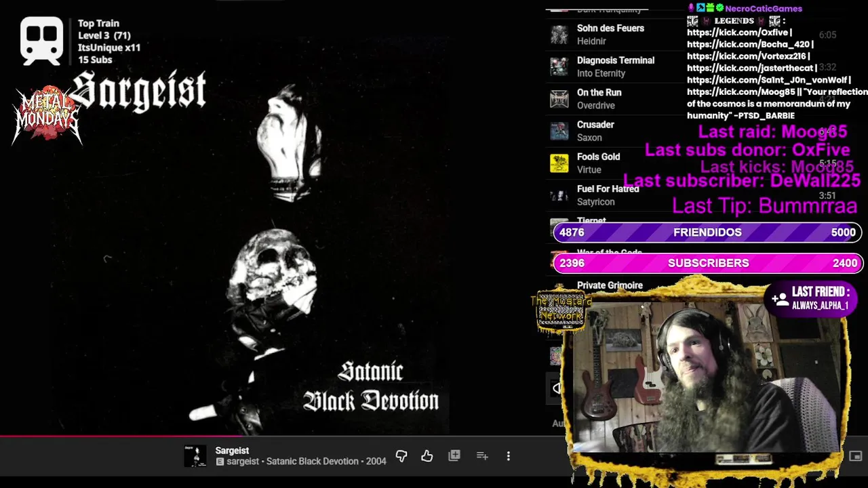Add the playing track to a playlist
Image resolution: width=868 pixels, height=488 pixels.
(482, 456)
